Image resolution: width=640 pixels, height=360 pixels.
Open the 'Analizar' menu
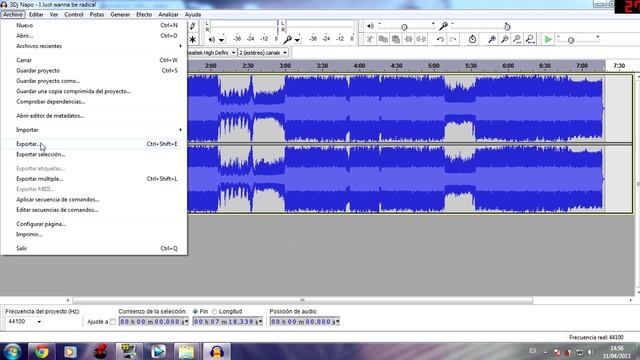168,14
